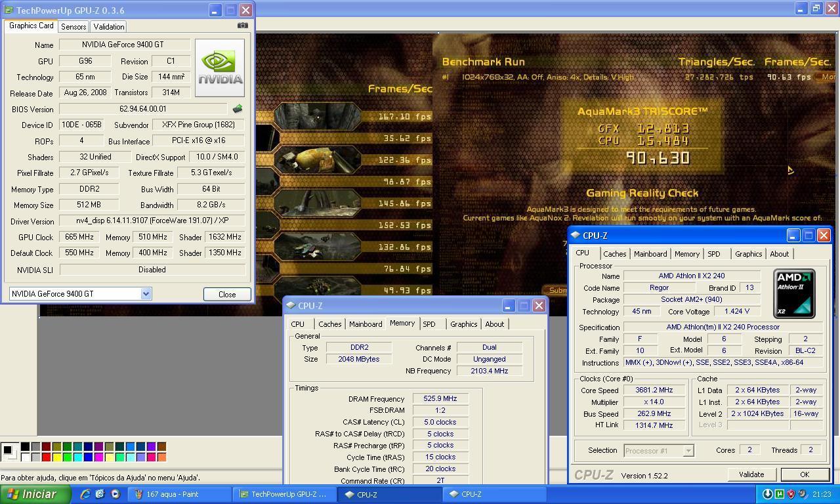Pick the cyan swatch in the Paint palette
The height and width of the screenshot is (504, 840).
point(77,457)
